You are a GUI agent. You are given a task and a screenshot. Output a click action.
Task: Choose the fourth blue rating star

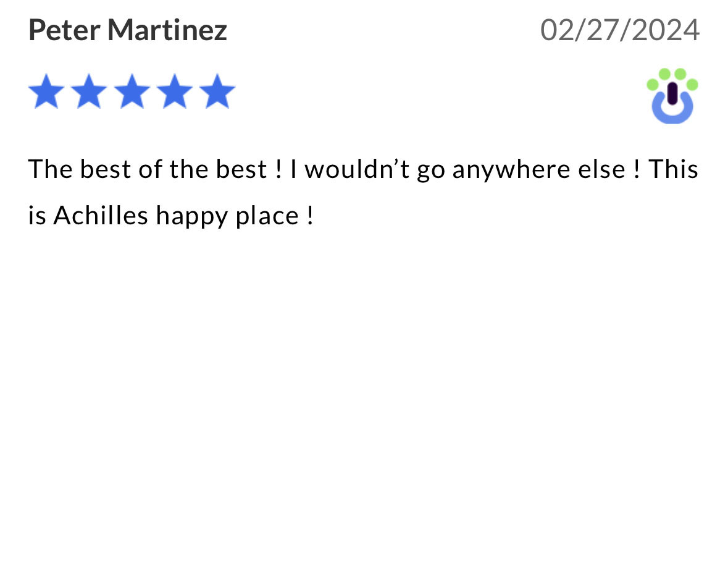[175, 91]
